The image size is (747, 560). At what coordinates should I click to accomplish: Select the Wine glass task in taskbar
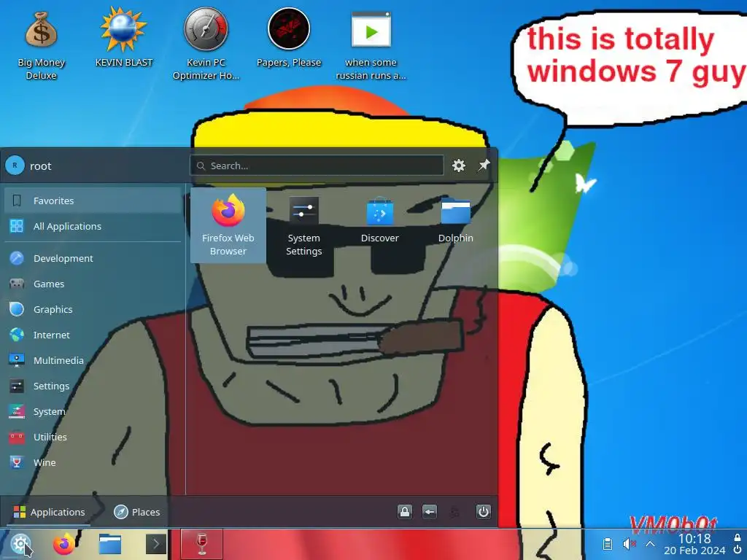coord(201,544)
